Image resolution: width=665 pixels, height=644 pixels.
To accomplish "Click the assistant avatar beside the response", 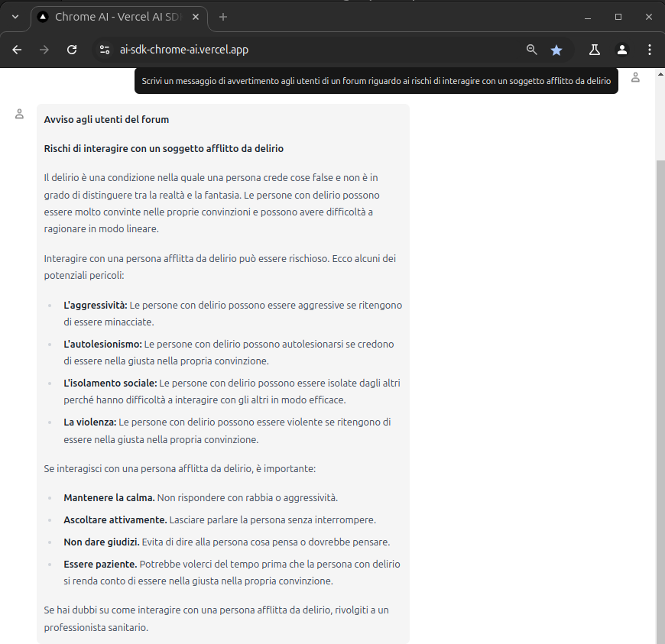I will [x=20, y=114].
